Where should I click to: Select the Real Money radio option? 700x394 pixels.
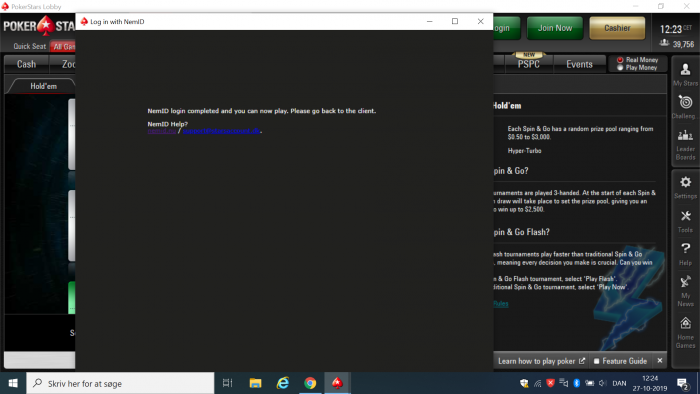pyautogui.click(x=638, y=60)
